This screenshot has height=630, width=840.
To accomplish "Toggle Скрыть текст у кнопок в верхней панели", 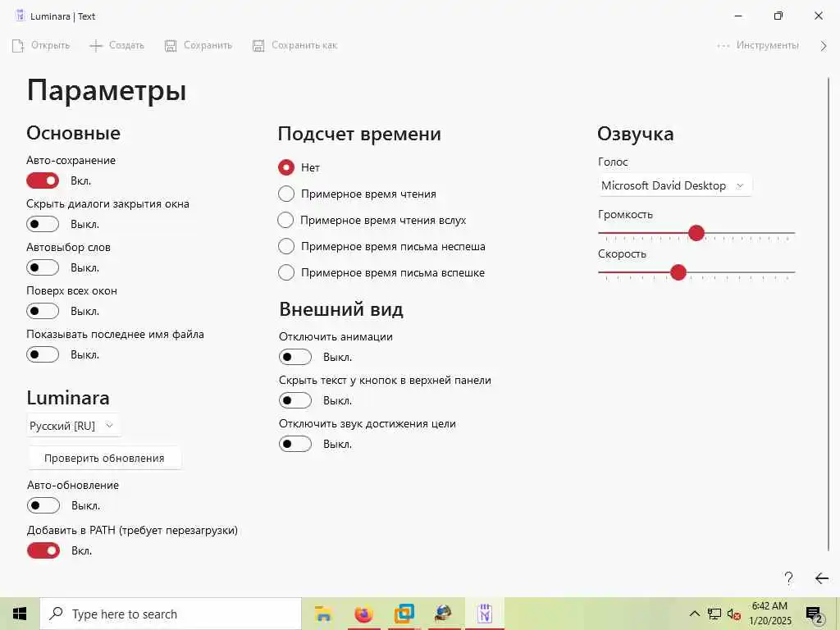I will coord(295,400).
